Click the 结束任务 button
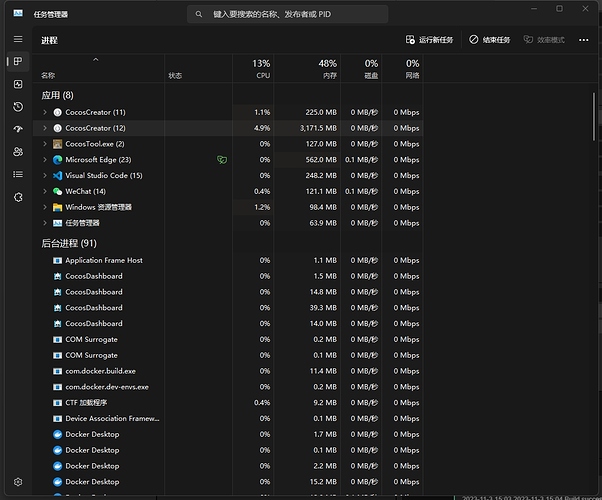The height and width of the screenshot is (500, 602). tap(490, 40)
